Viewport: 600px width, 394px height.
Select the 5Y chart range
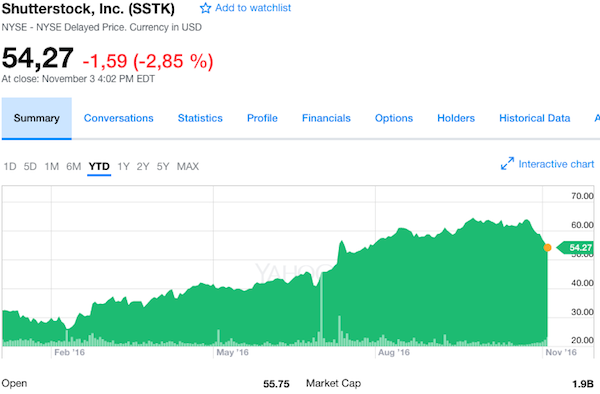tap(163, 166)
